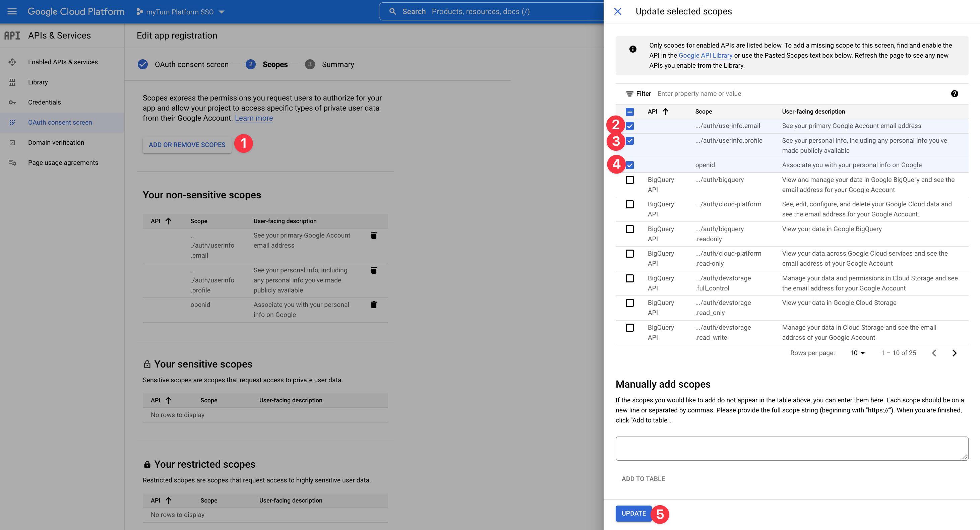Viewport: 980px width, 530px height.
Task: Uncheck the userinfo.email scope checkbox
Action: tap(630, 126)
